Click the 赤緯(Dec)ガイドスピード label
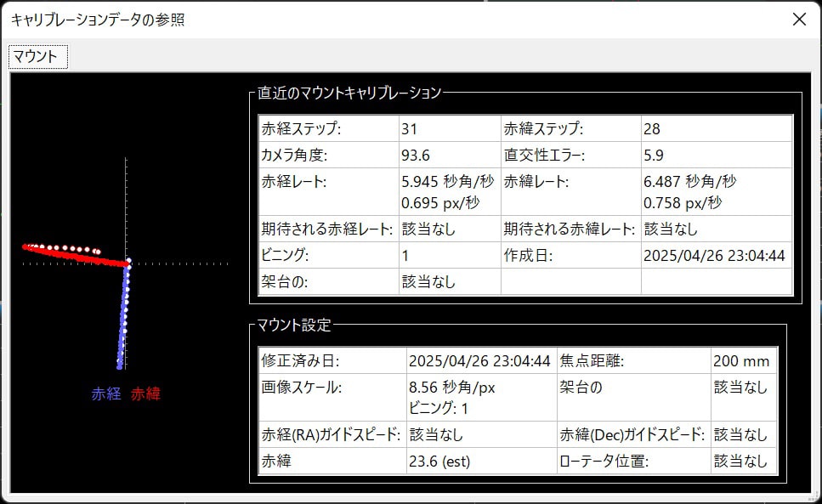 click(632, 434)
